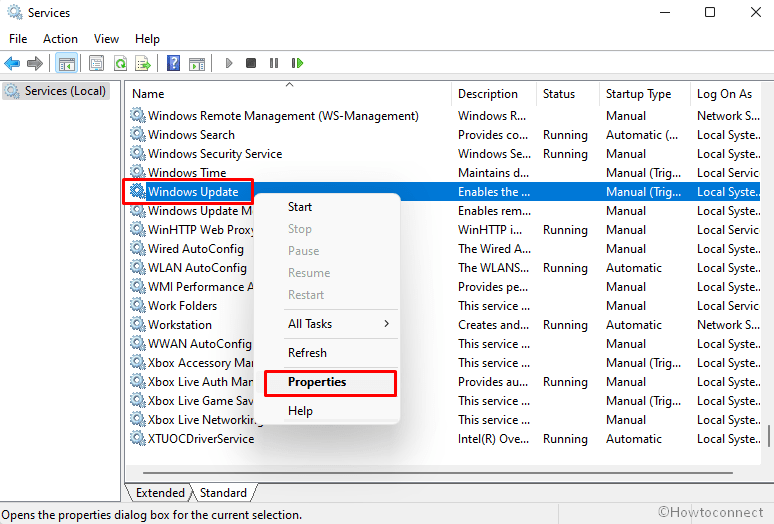Click the Properties toolbar icon
Viewport: 774px width, 524px height.
click(x=97, y=63)
